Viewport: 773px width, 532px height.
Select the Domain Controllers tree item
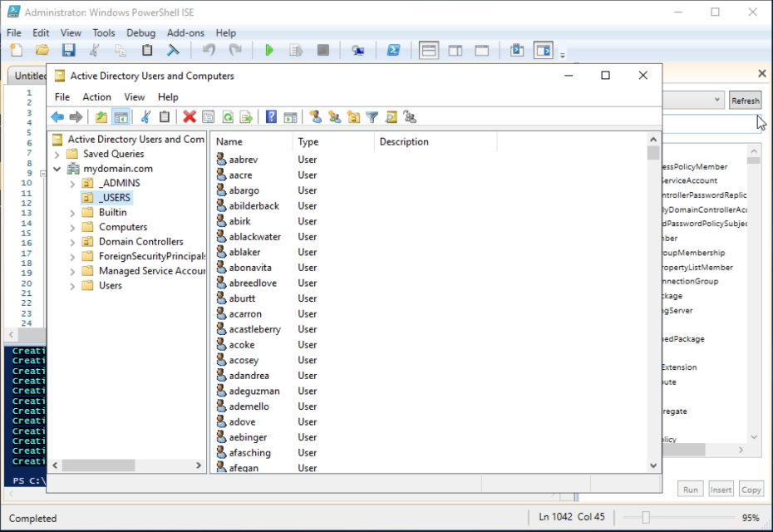[x=141, y=242]
